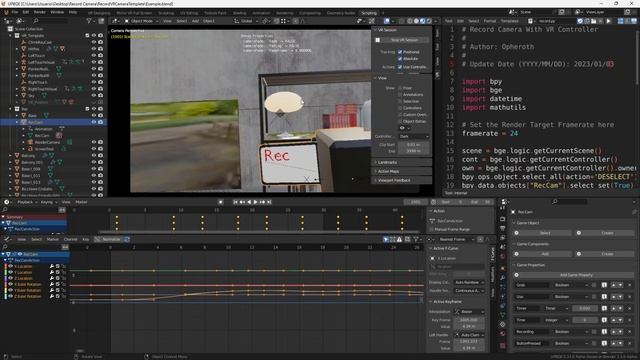Click the info icon on the Grab property
Viewport: 640px width, 360px height.
pyautogui.click(x=604, y=285)
